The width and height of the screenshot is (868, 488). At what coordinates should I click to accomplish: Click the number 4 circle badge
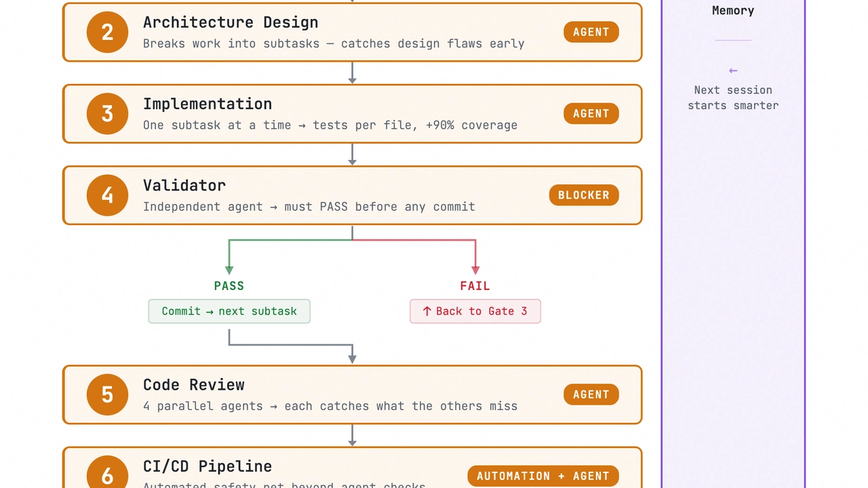click(107, 195)
